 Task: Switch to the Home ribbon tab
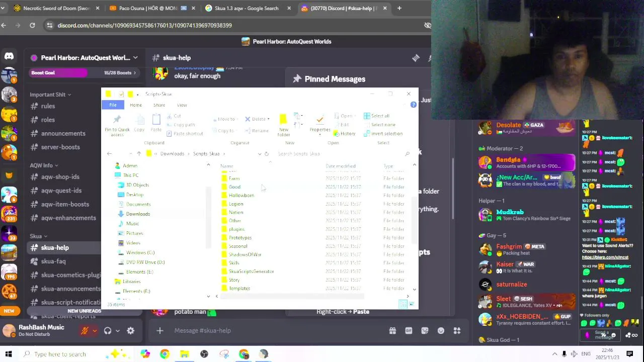[136, 105]
